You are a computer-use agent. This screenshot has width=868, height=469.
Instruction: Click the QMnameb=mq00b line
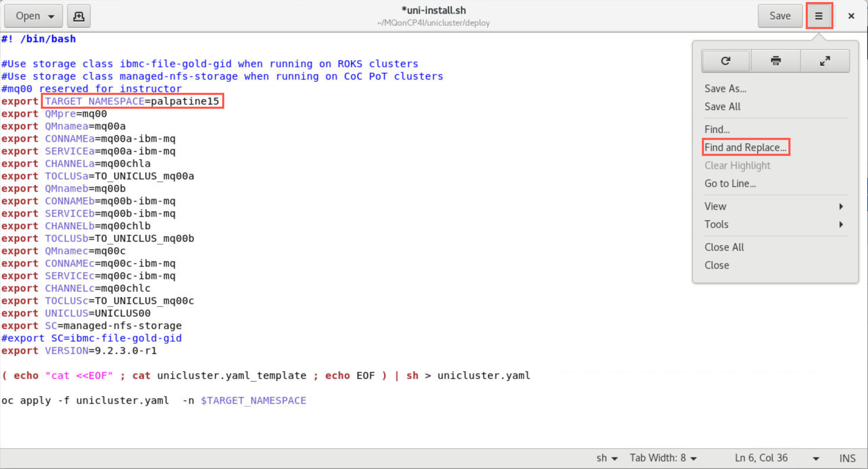[x=64, y=188]
